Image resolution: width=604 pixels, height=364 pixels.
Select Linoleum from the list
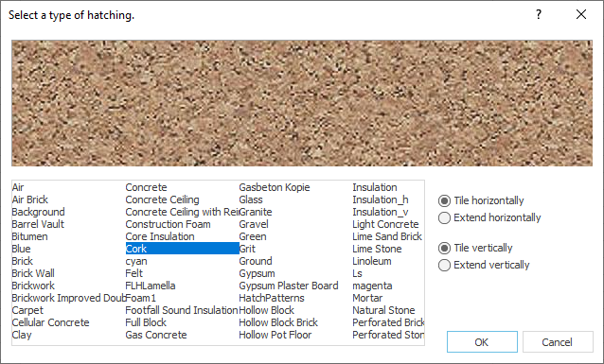point(372,261)
